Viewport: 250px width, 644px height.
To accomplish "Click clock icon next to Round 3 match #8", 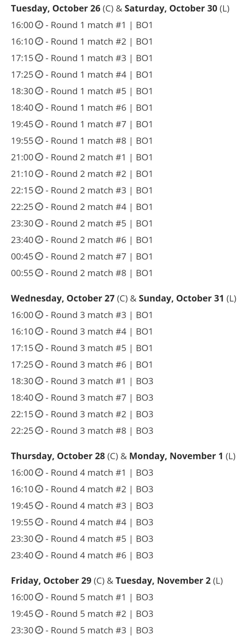I will tap(39, 430).
